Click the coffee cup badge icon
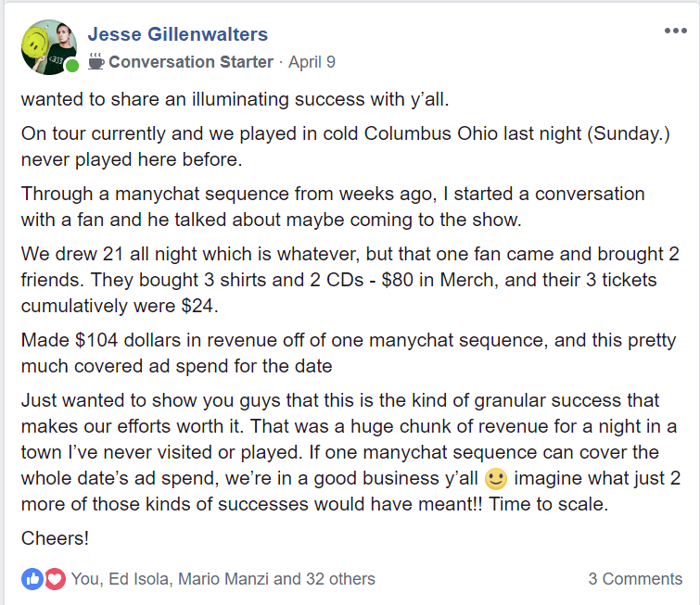This screenshot has height=605, width=700. pyautogui.click(x=96, y=61)
